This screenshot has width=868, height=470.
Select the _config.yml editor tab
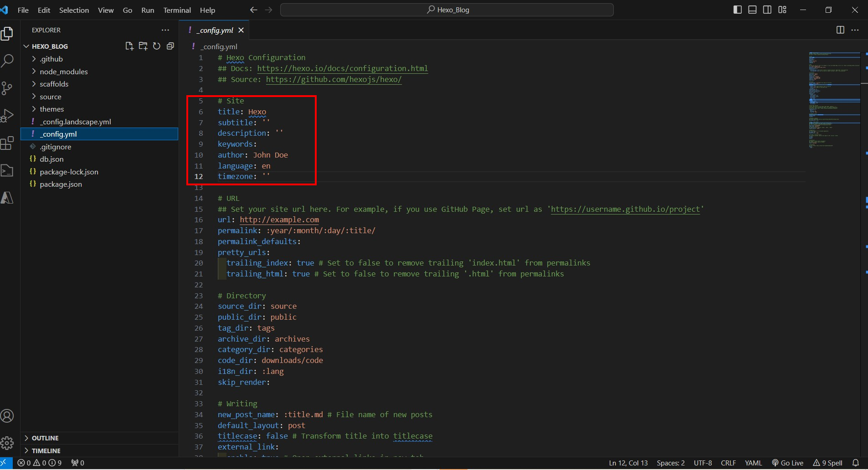click(215, 30)
